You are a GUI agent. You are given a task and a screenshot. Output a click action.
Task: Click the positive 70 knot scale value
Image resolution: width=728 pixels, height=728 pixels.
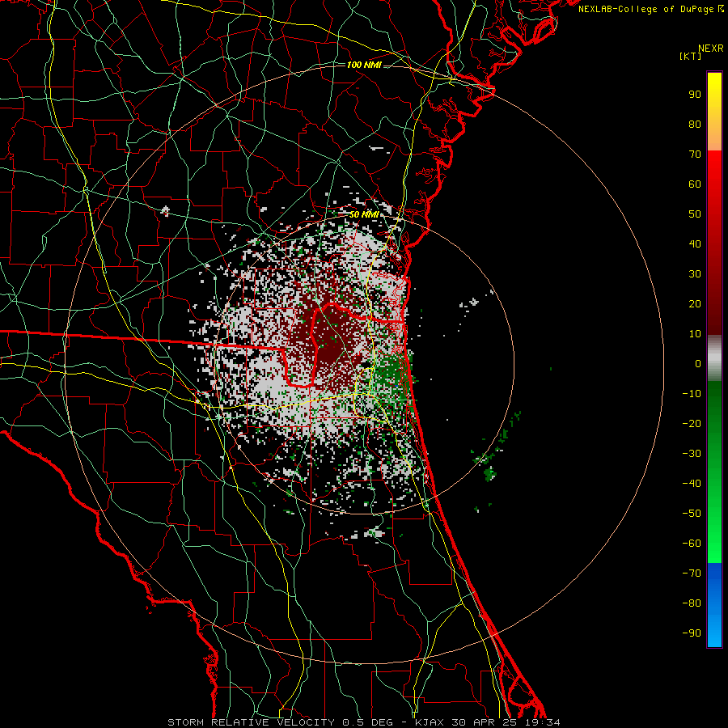click(x=695, y=154)
